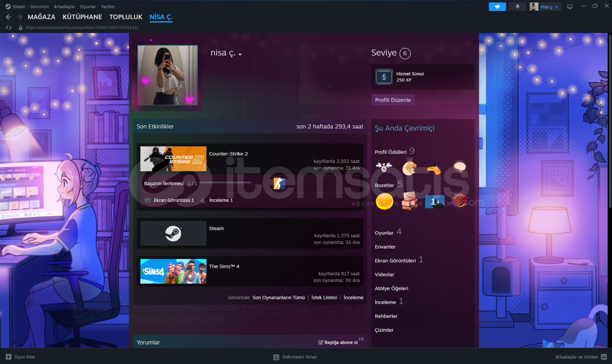Screen dimensions: 612x364
Task: Click the golden horse head profile award
Action: click(x=409, y=167)
